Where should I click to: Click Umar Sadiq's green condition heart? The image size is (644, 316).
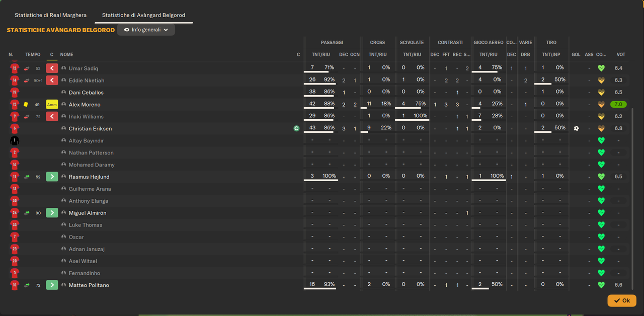(x=601, y=68)
